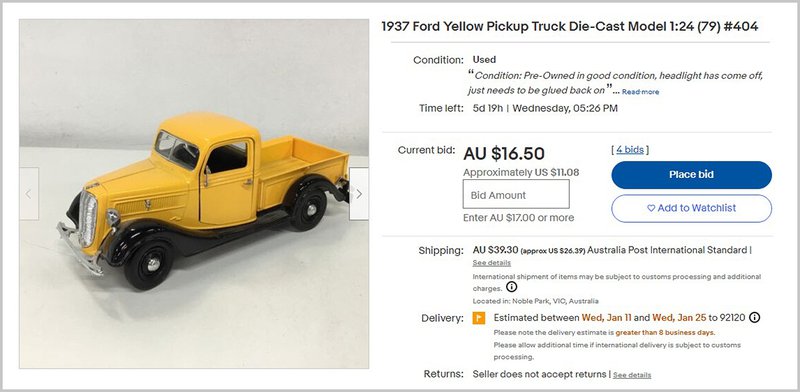This screenshot has width=800, height=392.
Task: Click the heart icon in Add to Watchlist
Action: coord(651,208)
